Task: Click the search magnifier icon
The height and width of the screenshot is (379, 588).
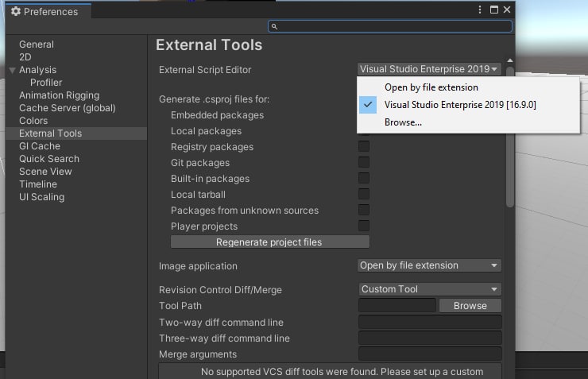Action: [274, 26]
